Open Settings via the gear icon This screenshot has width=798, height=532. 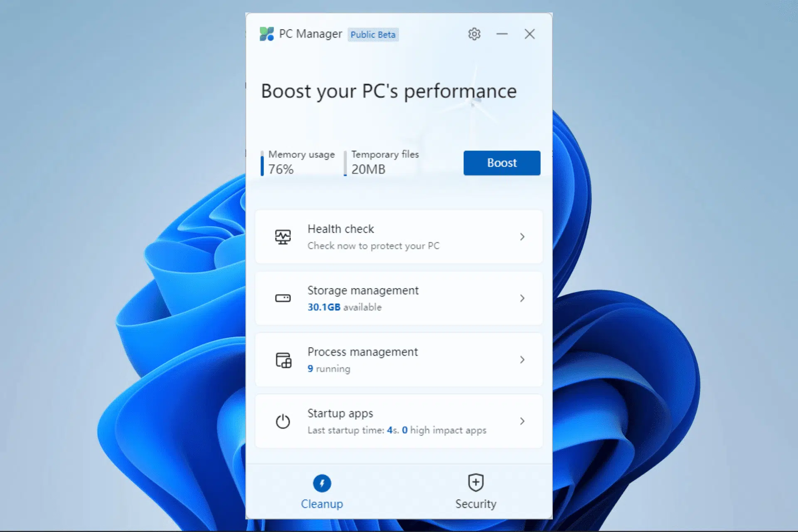tap(474, 34)
